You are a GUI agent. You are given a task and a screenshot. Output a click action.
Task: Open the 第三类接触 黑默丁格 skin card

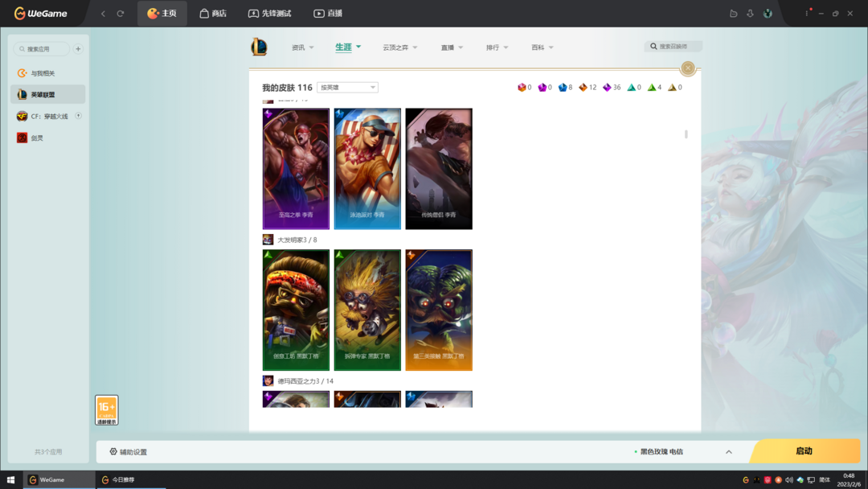439,310
